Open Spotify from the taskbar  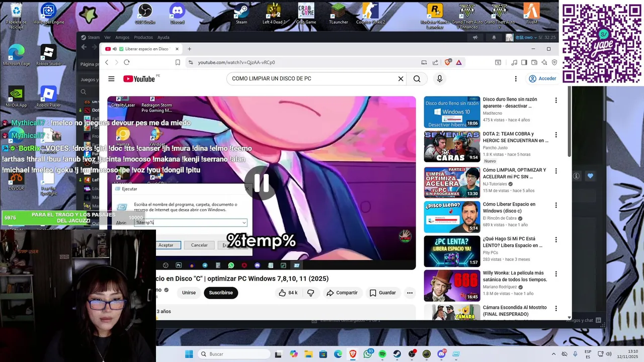click(x=382, y=354)
